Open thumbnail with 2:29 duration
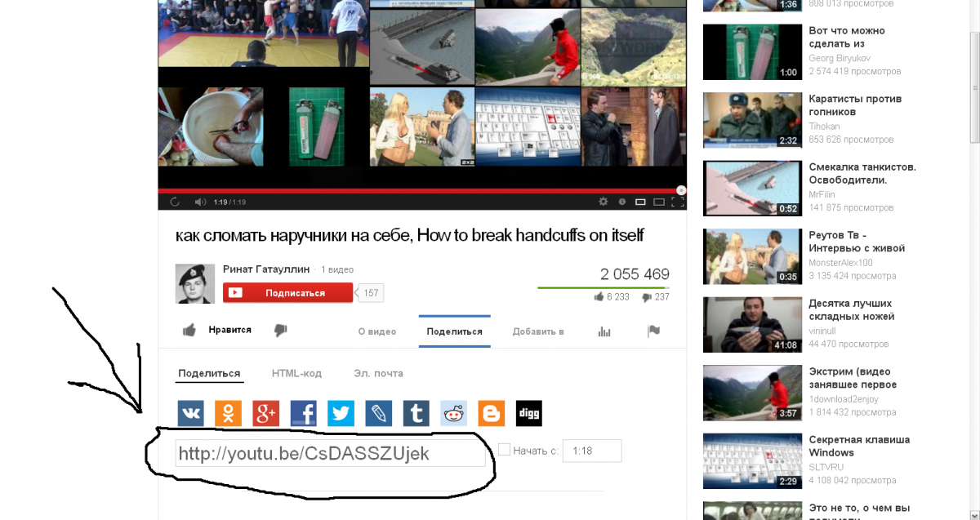 click(x=753, y=460)
